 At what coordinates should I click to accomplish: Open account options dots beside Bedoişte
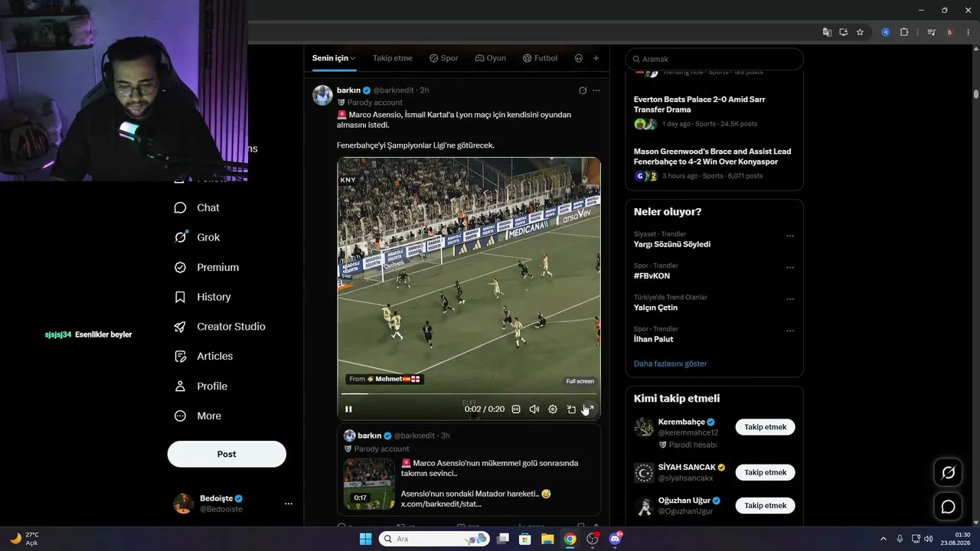[289, 504]
